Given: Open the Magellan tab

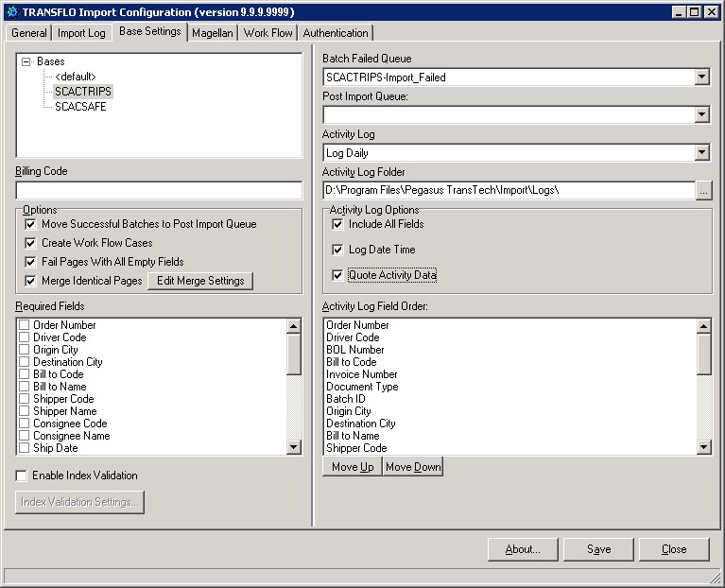Looking at the screenshot, I should (213, 33).
